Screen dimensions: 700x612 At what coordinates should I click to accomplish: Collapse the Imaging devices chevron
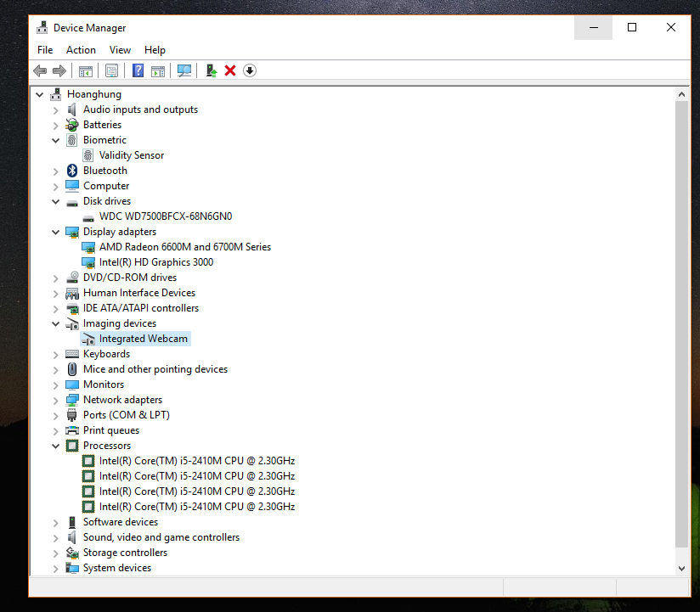pyautogui.click(x=55, y=324)
